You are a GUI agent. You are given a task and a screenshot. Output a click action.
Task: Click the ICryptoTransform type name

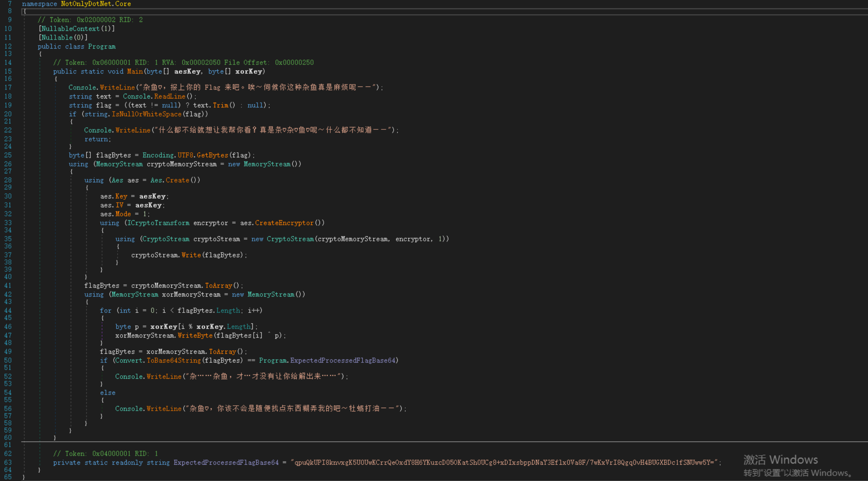pos(158,223)
